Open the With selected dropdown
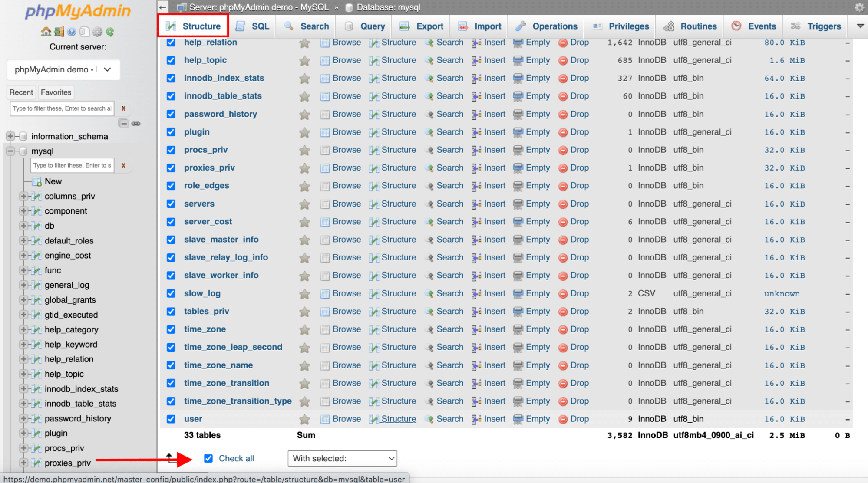 pos(342,458)
